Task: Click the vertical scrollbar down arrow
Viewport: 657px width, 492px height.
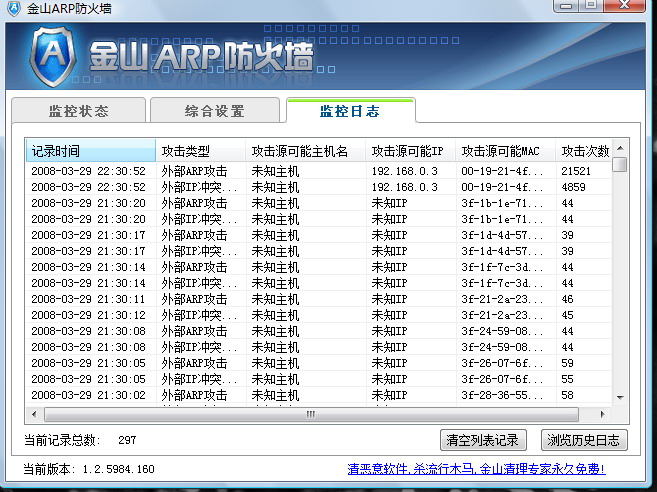Action: point(620,397)
